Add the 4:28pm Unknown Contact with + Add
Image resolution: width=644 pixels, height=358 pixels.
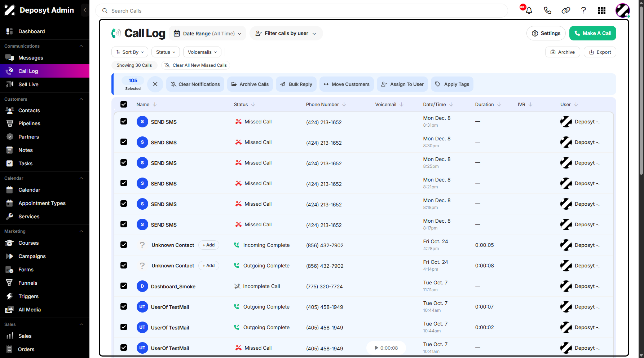tap(208, 245)
